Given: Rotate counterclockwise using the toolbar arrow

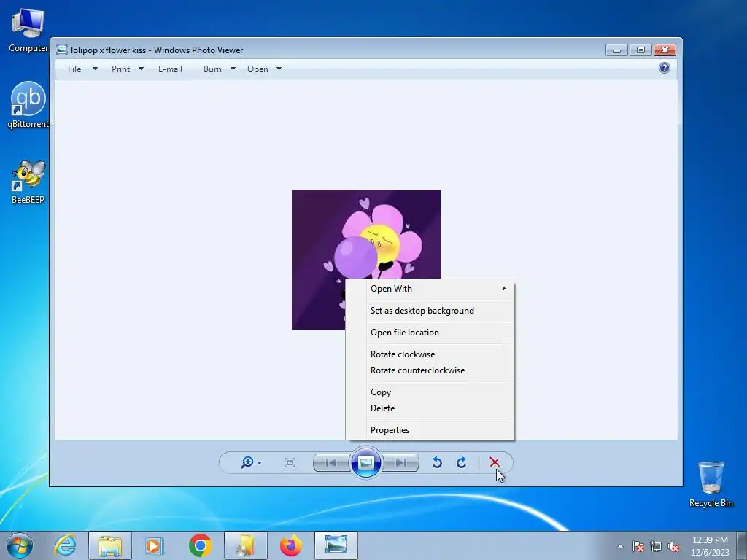Looking at the screenshot, I should point(437,462).
